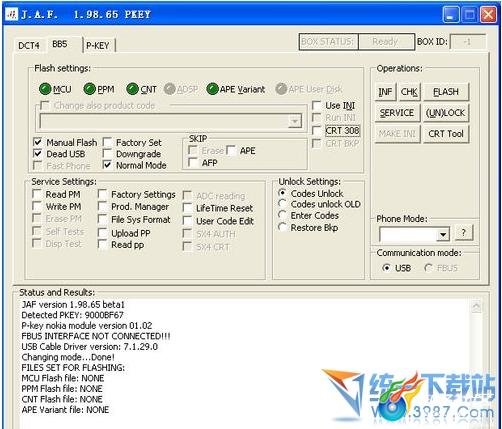Viewport: 502px width, 429px height.
Task: Click 'FBUS INTERFACE NOT CONNECTED!!!' log line
Action: click(x=96, y=336)
